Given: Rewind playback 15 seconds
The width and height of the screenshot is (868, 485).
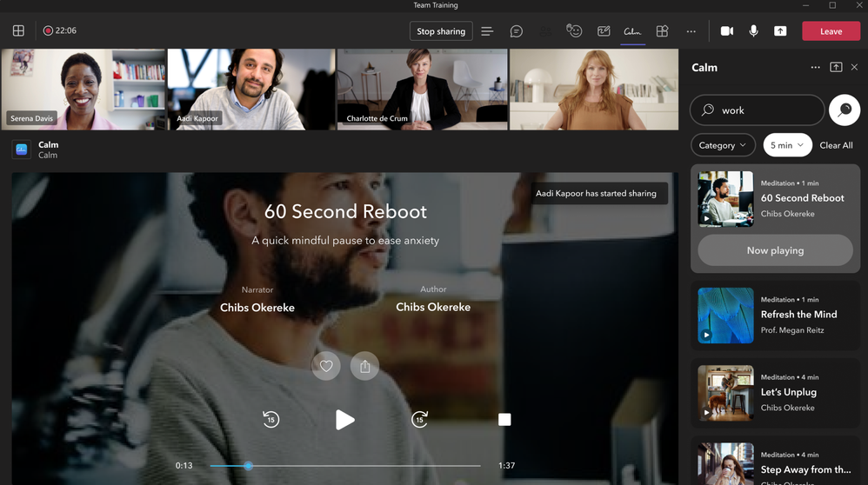Looking at the screenshot, I should 270,419.
